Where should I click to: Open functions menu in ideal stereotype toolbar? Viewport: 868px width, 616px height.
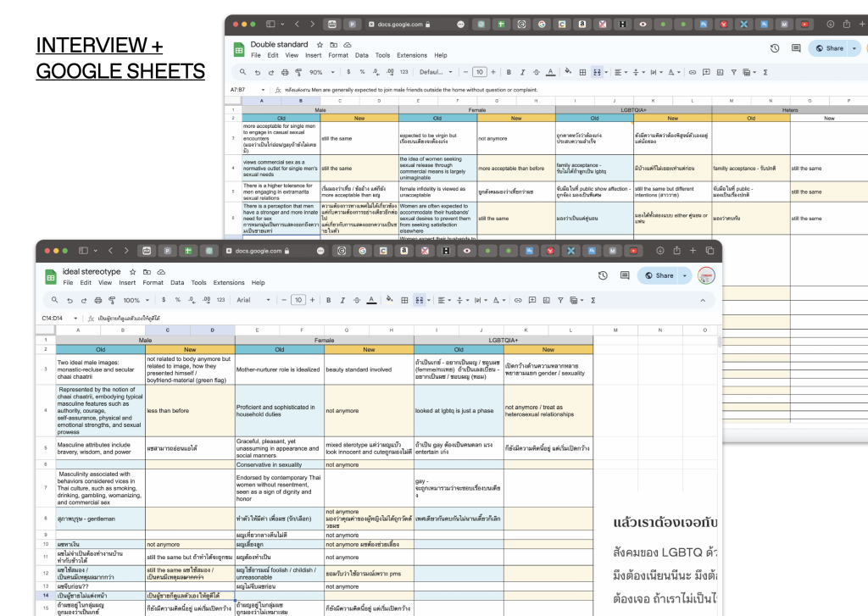coord(593,300)
